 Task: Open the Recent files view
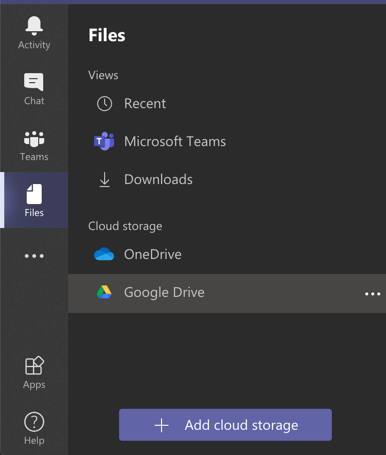227,104
